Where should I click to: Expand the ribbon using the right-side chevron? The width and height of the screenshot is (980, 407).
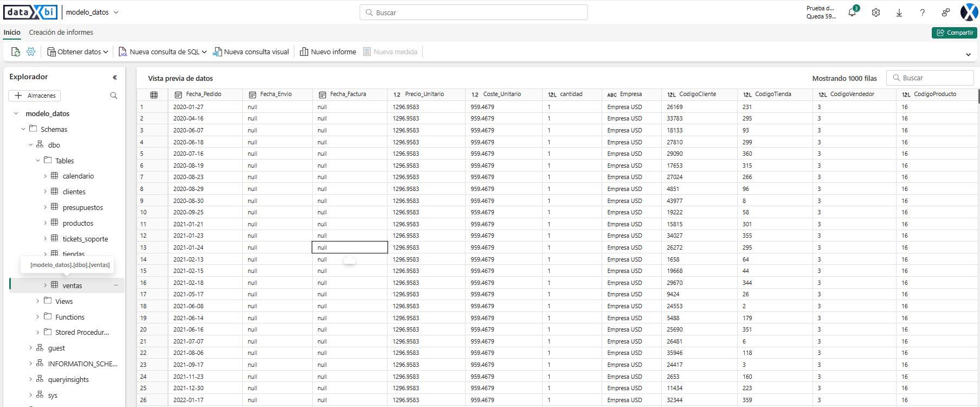968,54
